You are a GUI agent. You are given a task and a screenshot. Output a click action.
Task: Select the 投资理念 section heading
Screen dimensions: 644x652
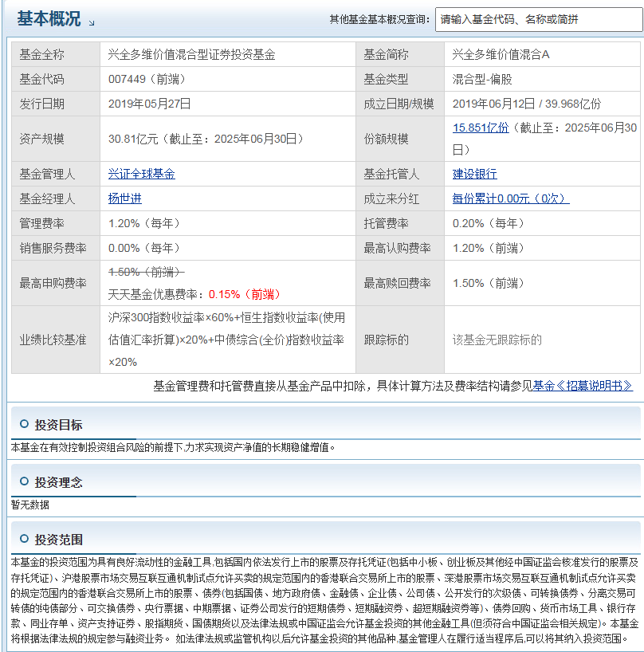tap(59, 482)
